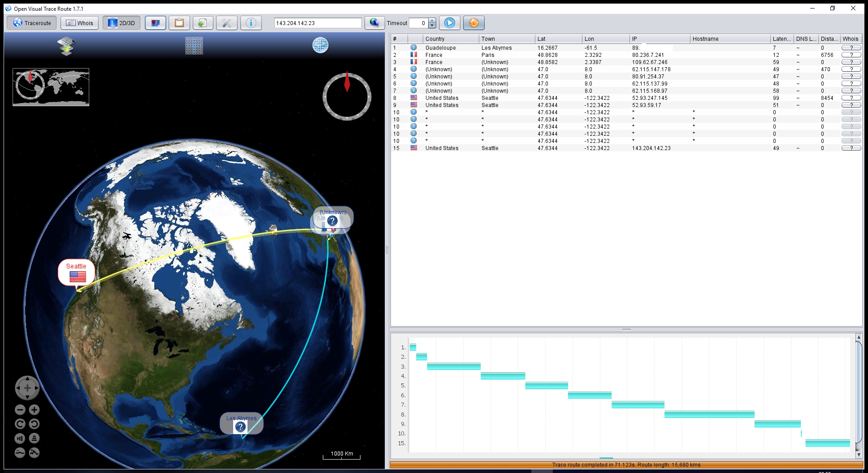Screen dimensions: 868x473
Task: Select the hop 15 United States row
Action: click(x=626, y=148)
